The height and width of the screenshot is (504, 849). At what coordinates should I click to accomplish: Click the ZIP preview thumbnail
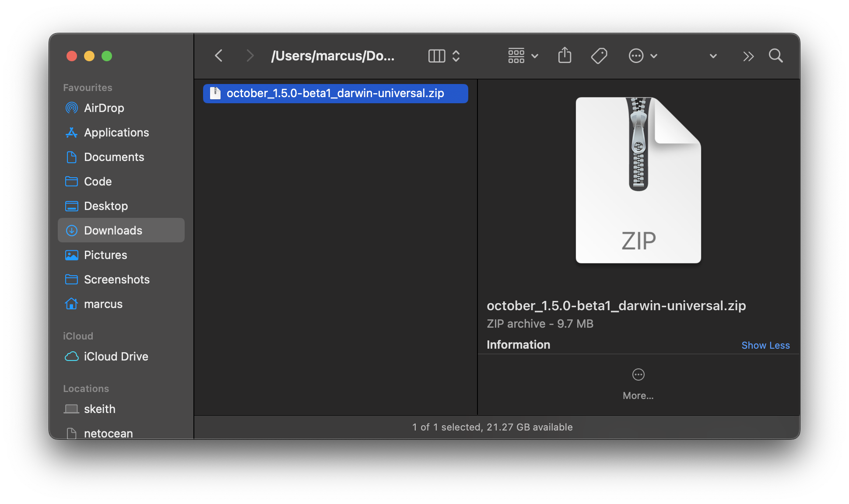click(638, 180)
